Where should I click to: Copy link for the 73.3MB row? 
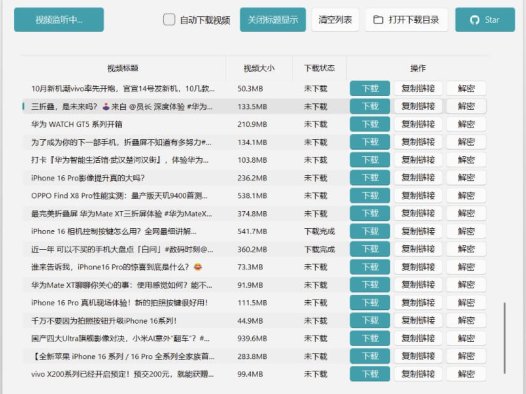(x=418, y=267)
